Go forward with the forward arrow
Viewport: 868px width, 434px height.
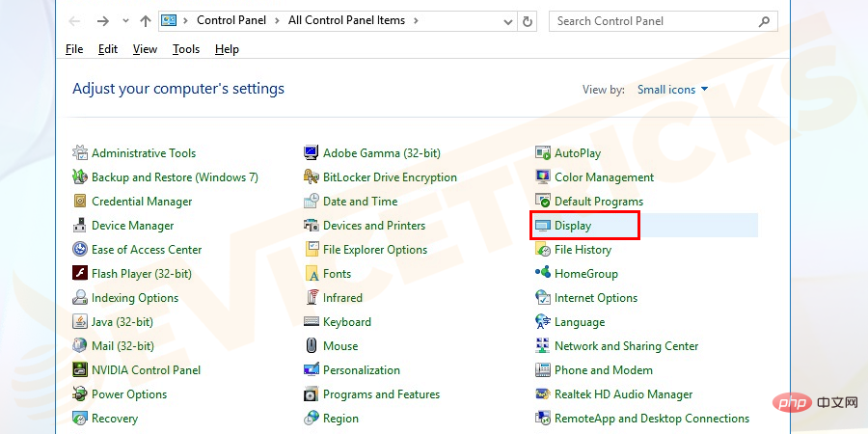click(103, 21)
